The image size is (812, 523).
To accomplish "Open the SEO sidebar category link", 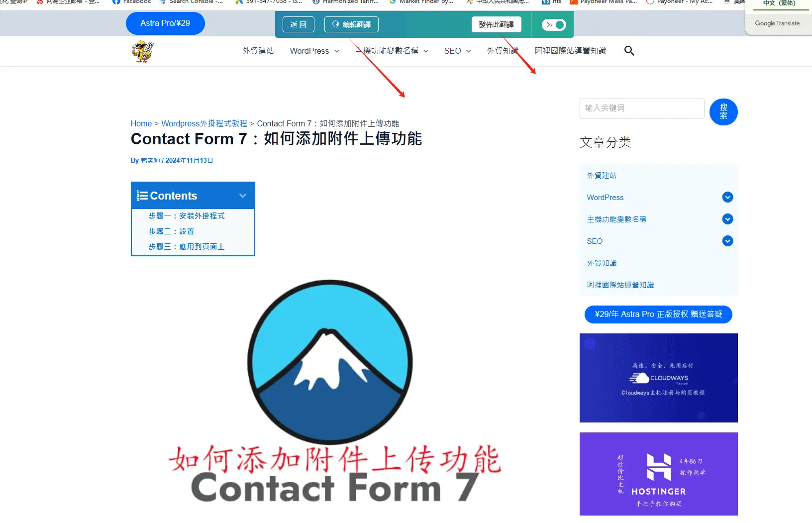I will pyautogui.click(x=595, y=241).
